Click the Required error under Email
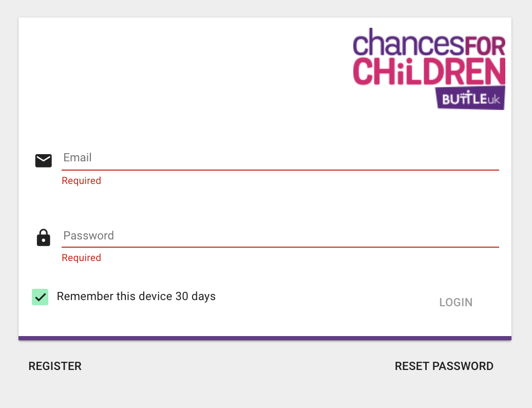The width and height of the screenshot is (532, 408). point(81,181)
